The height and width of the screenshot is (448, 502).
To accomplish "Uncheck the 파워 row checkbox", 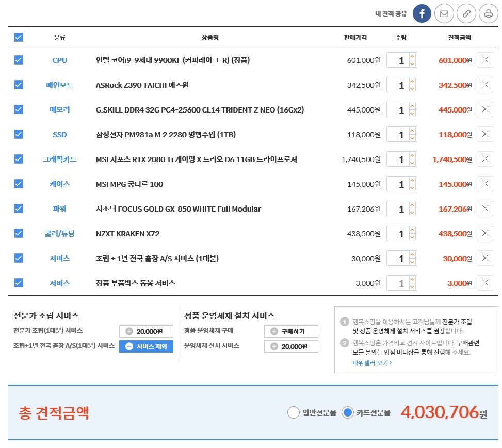I will [x=19, y=209].
